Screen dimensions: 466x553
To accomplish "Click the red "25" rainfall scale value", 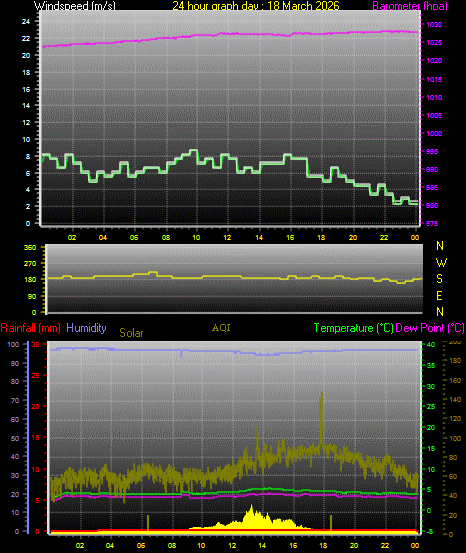I will point(35,376).
